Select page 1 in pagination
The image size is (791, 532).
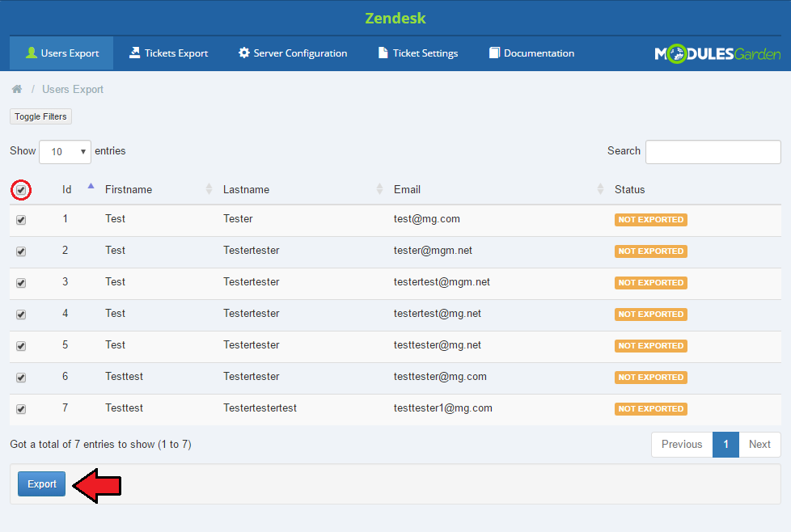[726, 444]
